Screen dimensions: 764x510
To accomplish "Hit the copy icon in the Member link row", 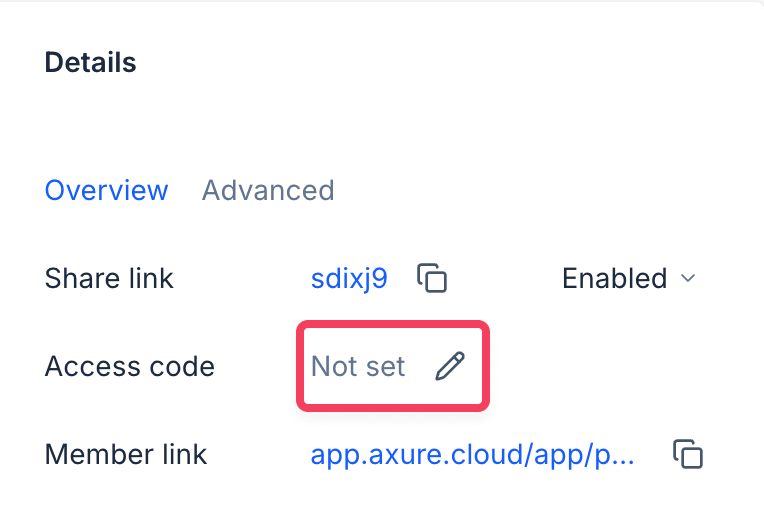I will click(x=688, y=454).
